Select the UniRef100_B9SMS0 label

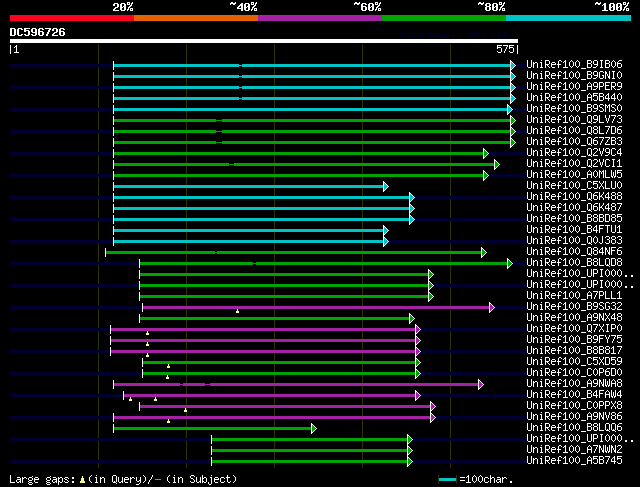click(574, 109)
